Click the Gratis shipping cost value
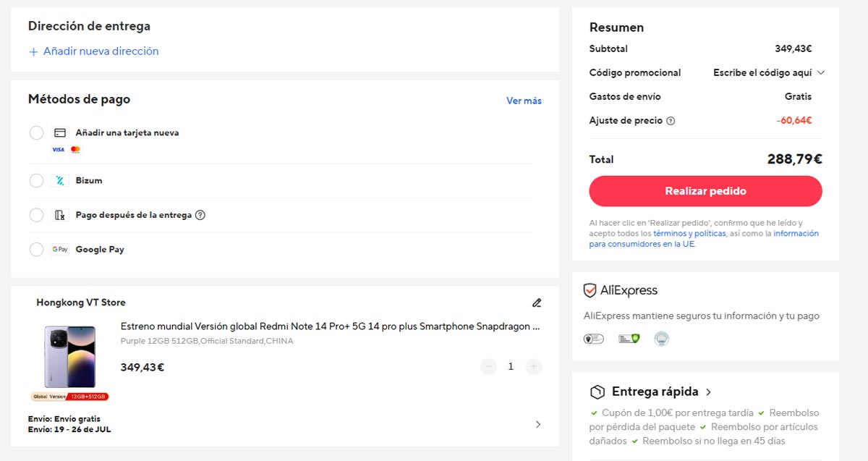Viewport: 868px width, 461px height. (x=798, y=97)
